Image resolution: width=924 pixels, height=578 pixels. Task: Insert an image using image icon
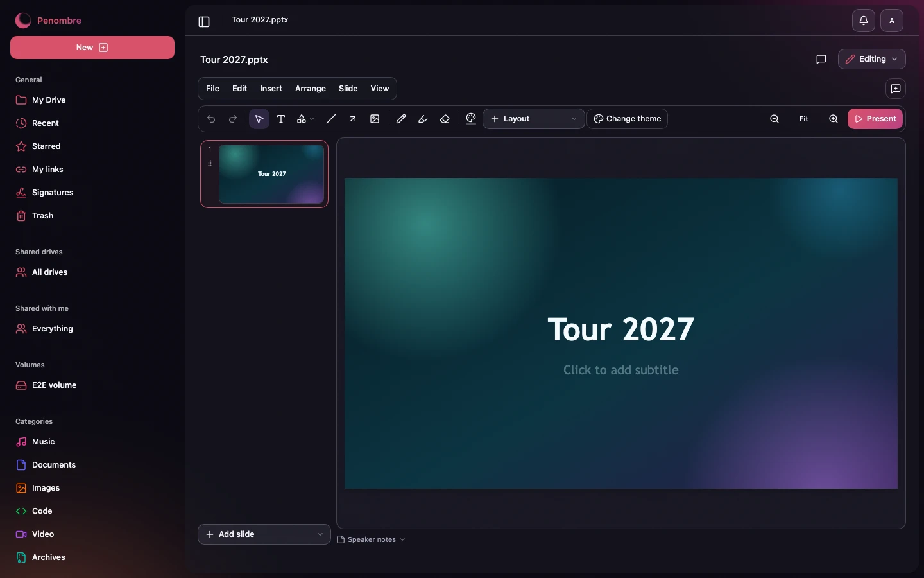(375, 119)
